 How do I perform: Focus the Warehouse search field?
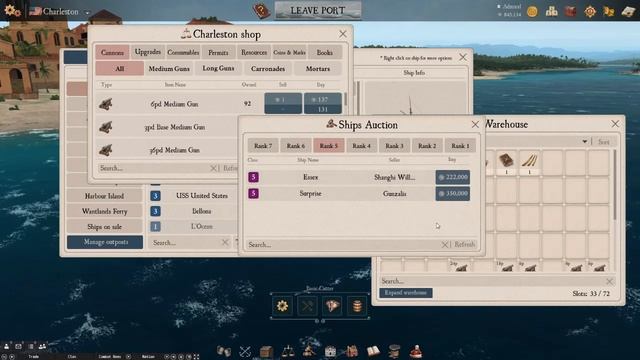click(492, 281)
